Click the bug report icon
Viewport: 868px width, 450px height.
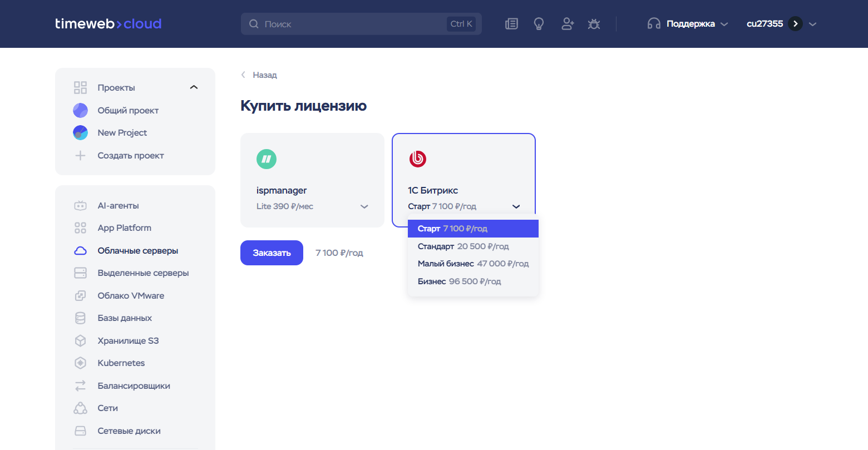[594, 24]
